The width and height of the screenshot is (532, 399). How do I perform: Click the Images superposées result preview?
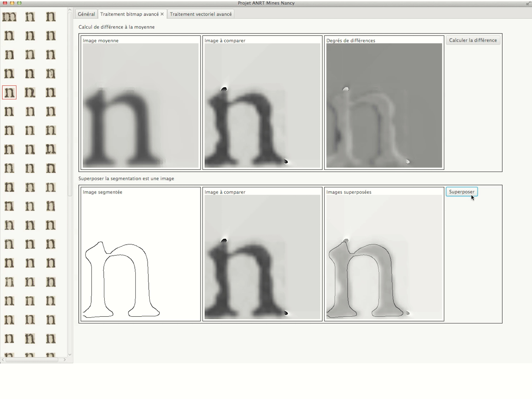click(x=384, y=257)
